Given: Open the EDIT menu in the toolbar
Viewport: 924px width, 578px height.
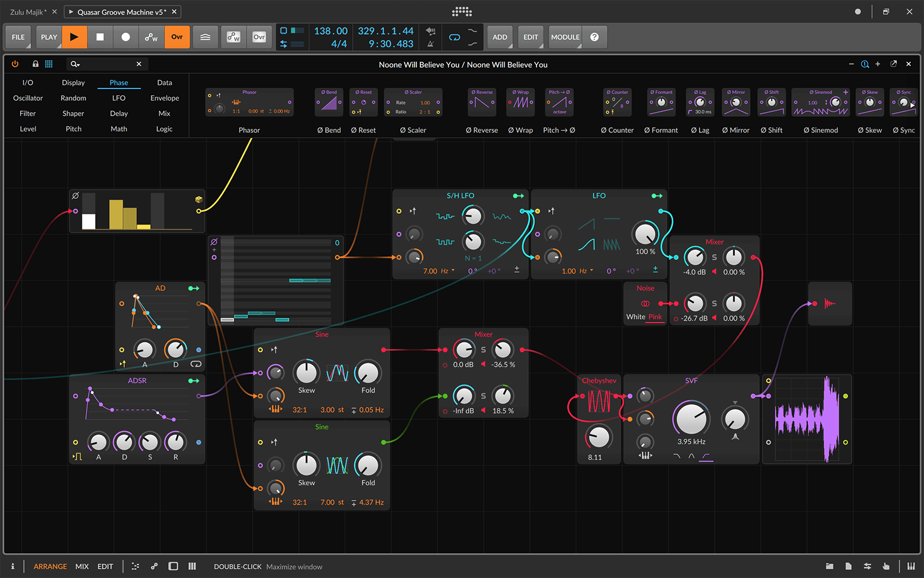Looking at the screenshot, I should coord(531,37).
